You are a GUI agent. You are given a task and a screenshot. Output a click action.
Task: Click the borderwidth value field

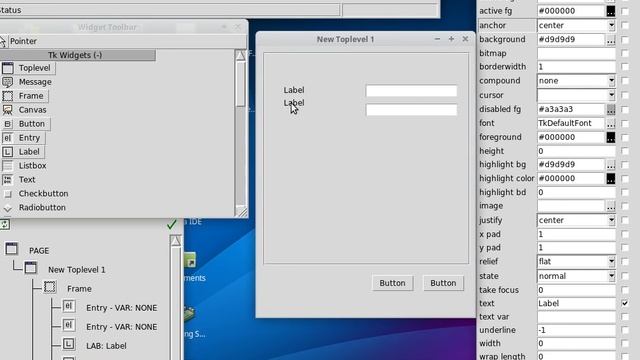tap(576, 67)
